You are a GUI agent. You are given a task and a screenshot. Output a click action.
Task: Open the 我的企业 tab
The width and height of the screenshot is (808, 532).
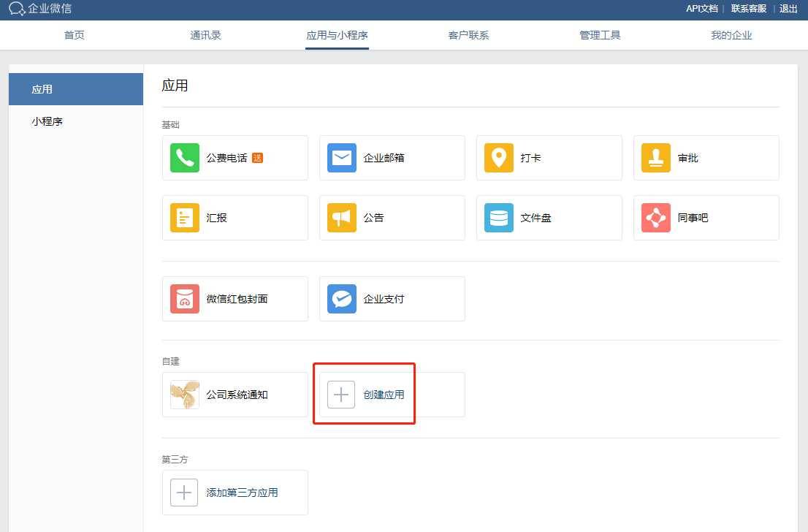click(x=731, y=35)
